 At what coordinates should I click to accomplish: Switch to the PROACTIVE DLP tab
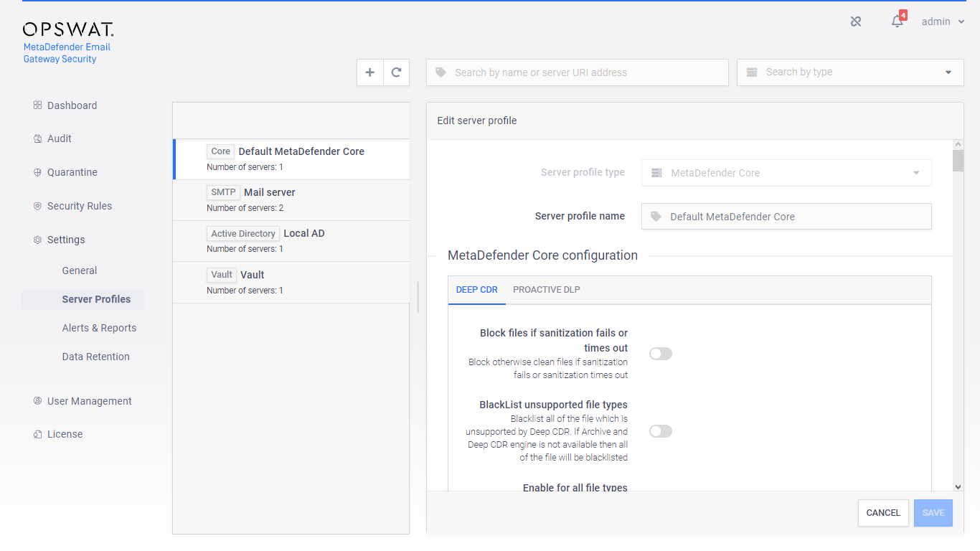point(547,290)
